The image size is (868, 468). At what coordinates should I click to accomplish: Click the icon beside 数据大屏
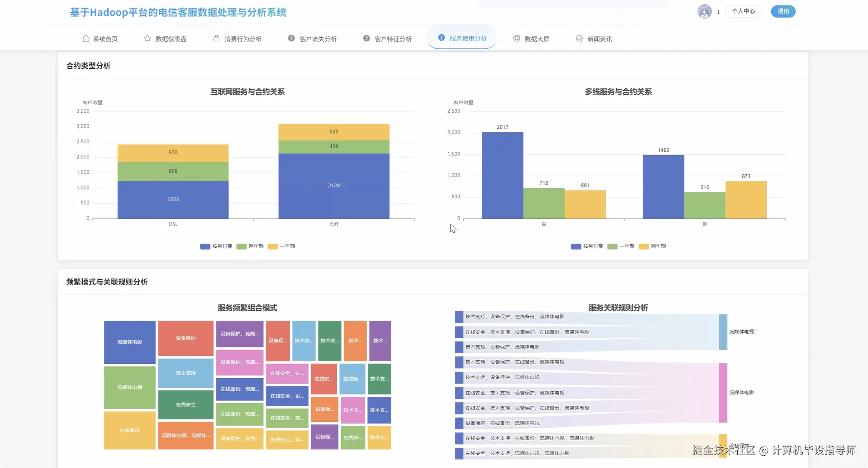coord(517,38)
